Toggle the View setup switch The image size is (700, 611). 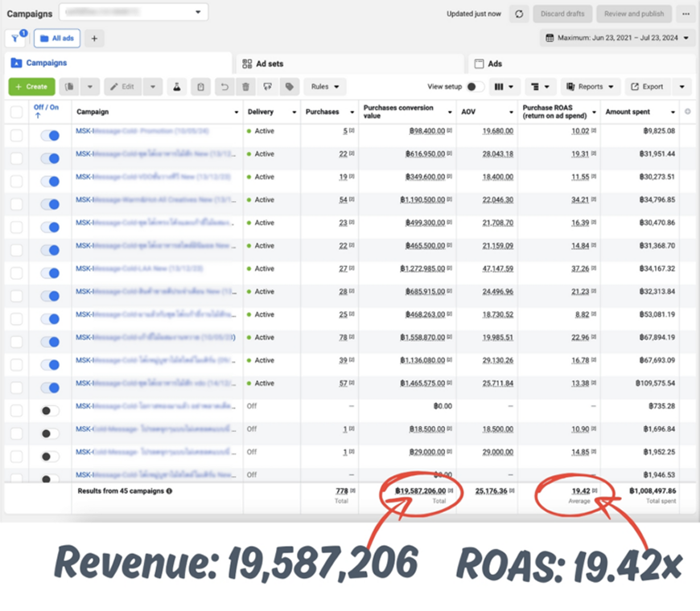pyautogui.click(x=476, y=87)
